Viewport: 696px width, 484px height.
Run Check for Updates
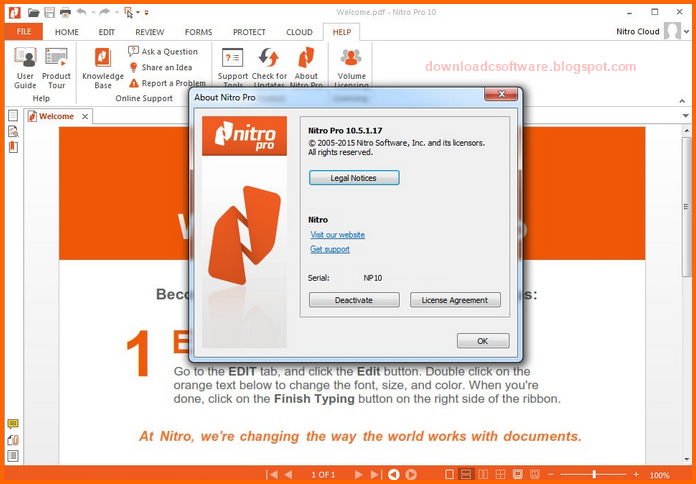pyautogui.click(x=269, y=67)
